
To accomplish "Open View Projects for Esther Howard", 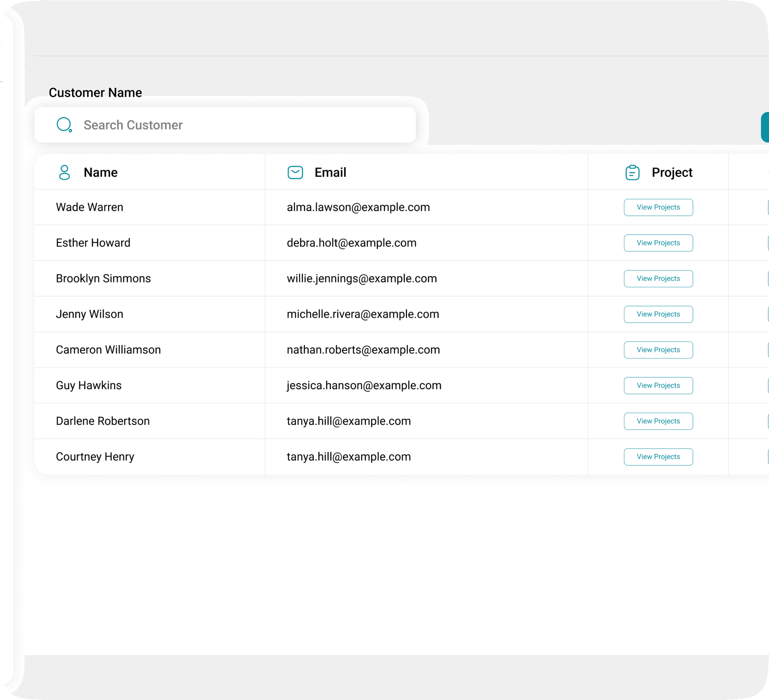I will click(658, 243).
